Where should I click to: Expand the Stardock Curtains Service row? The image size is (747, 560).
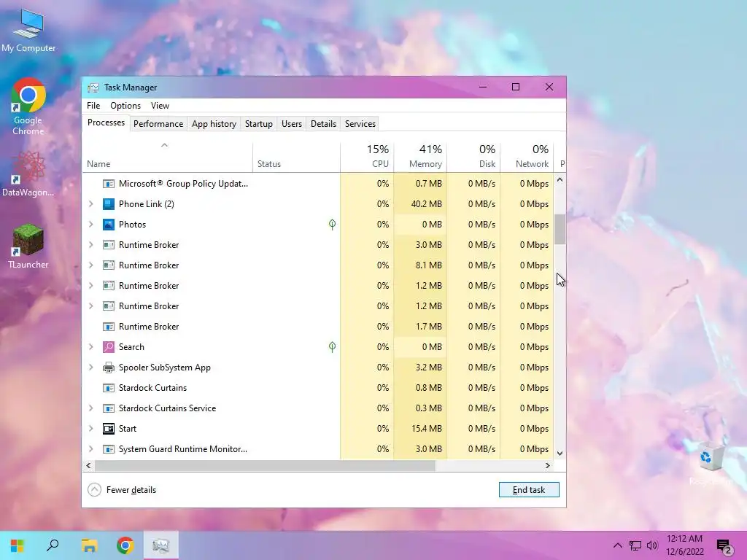click(91, 408)
